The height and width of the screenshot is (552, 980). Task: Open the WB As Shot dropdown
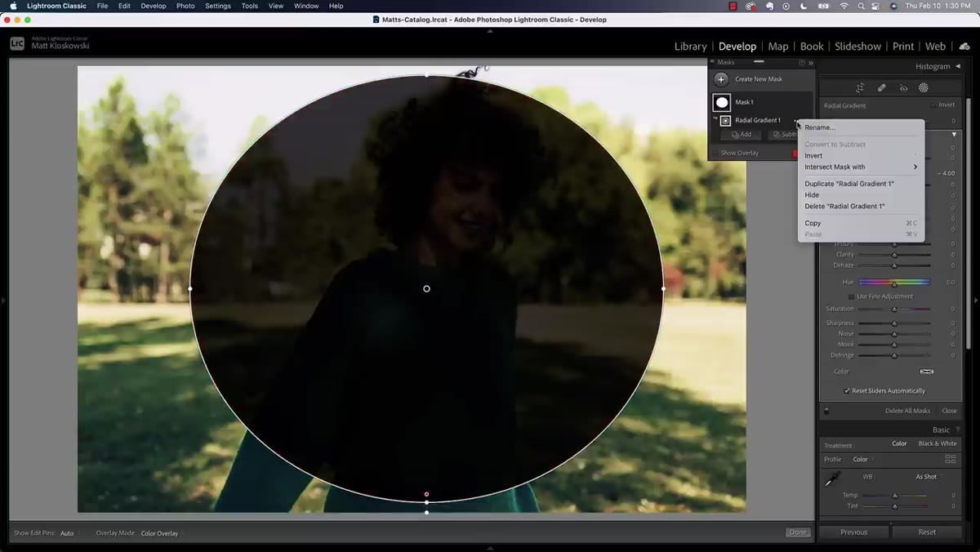pos(929,477)
